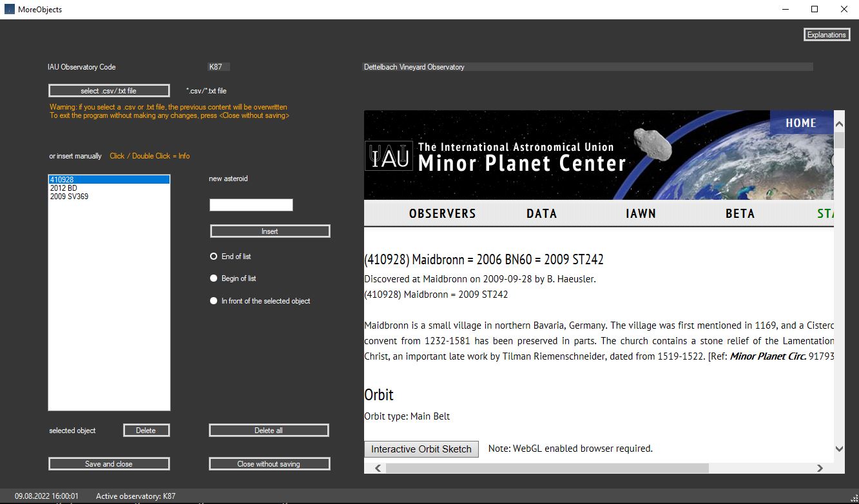Click the (410928) Maidbronn heading text
The image size is (859, 504).
coord(484,260)
